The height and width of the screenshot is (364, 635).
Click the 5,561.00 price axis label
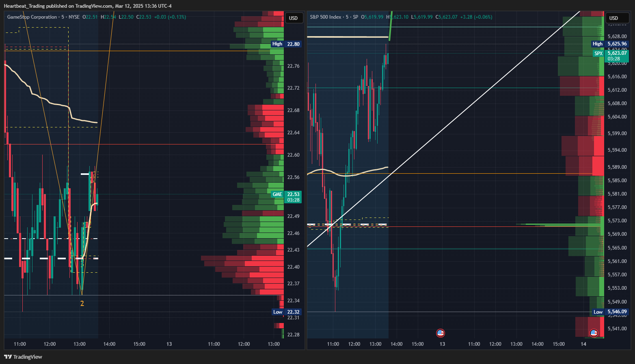coord(617,261)
